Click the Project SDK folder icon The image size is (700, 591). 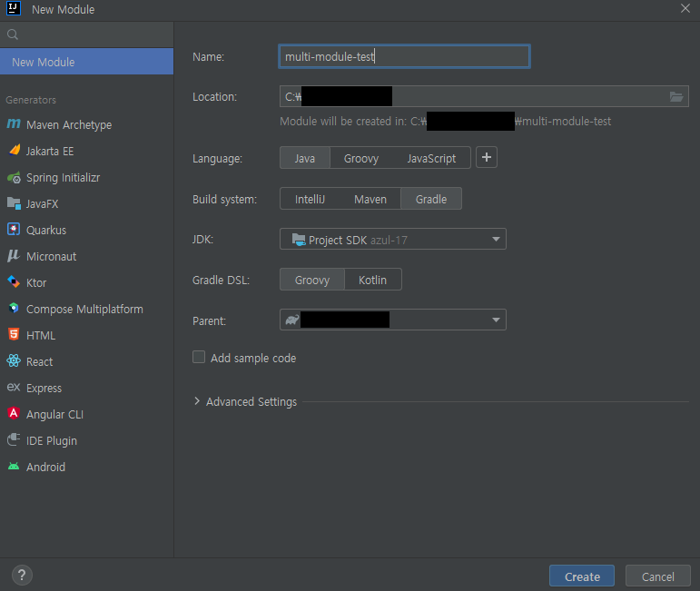[x=299, y=240]
